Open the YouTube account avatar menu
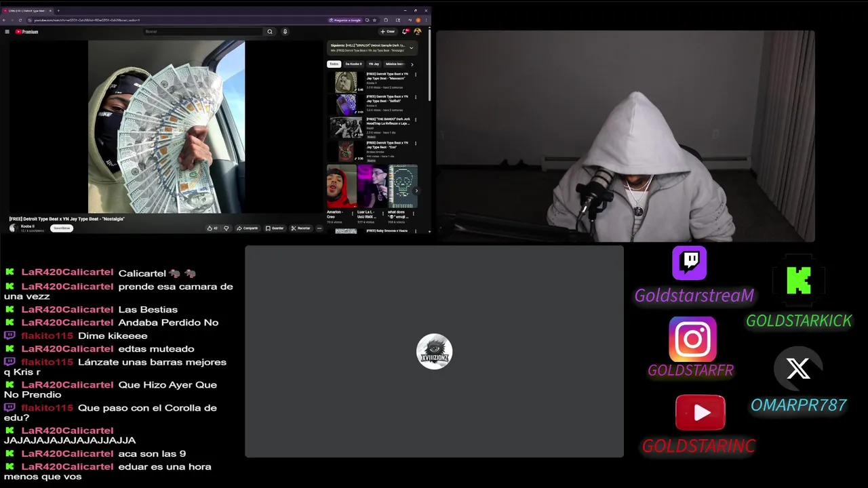Viewport: 868px width, 488px height. click(x=417, y=31)
